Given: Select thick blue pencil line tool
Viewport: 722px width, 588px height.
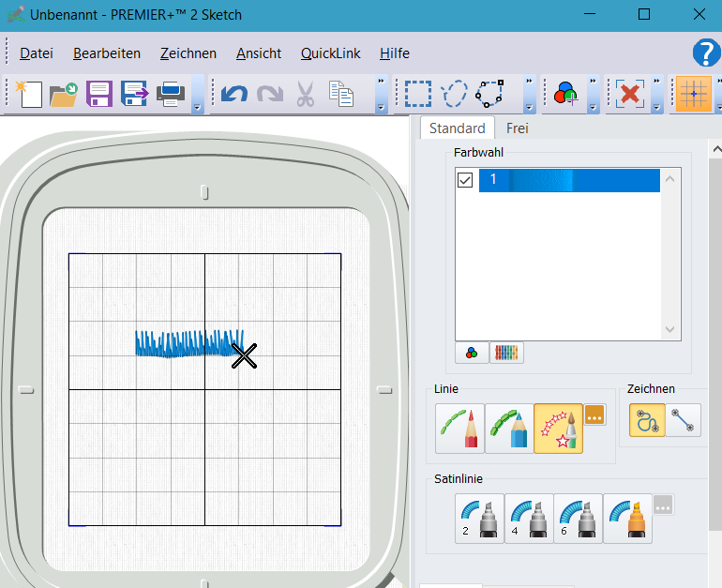Looking at the screenshot, I should coord(509,429).
